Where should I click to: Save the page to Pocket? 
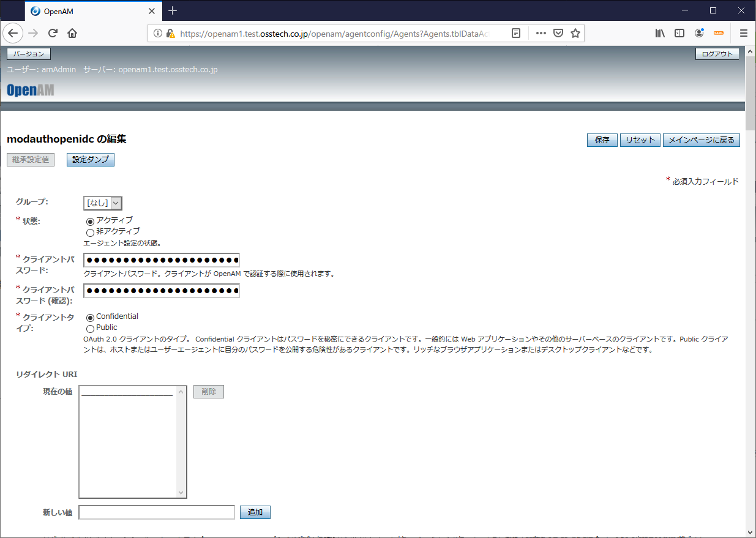point(558,33)
